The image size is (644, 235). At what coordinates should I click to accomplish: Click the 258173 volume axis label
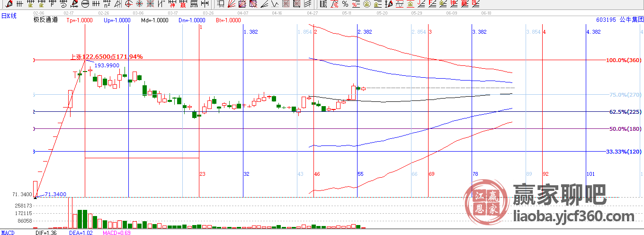coord(23,206)
